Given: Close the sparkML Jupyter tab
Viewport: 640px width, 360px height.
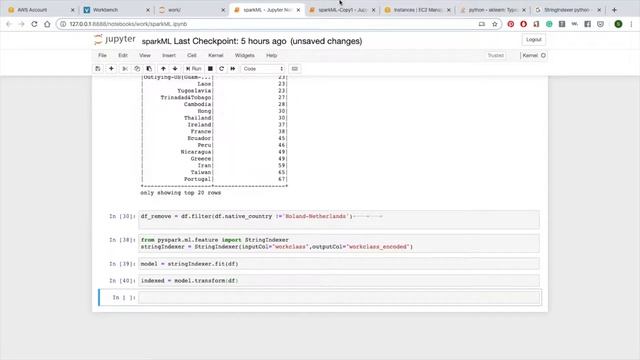Looking at the screenshot, I should click(x=298, y=10).
